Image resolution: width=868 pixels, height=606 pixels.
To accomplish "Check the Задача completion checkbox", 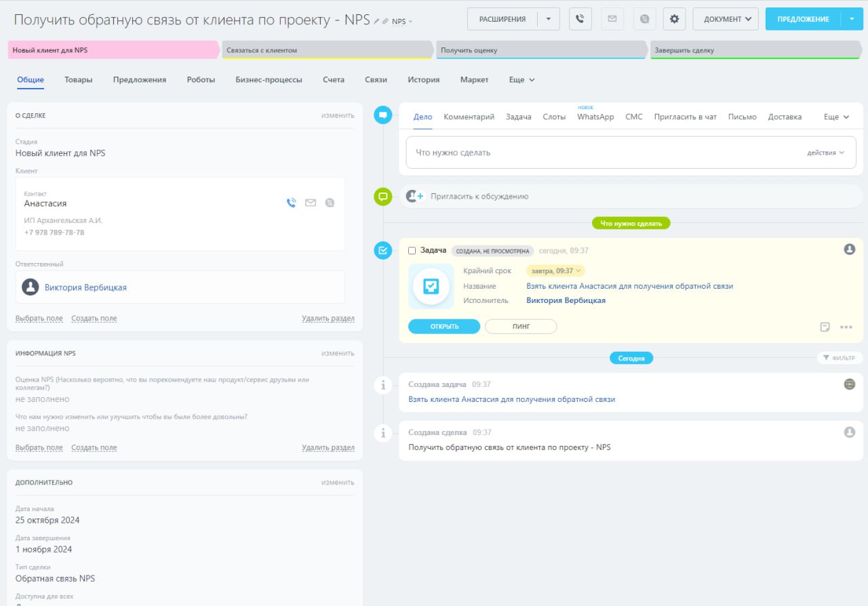I will click(412, 251).
